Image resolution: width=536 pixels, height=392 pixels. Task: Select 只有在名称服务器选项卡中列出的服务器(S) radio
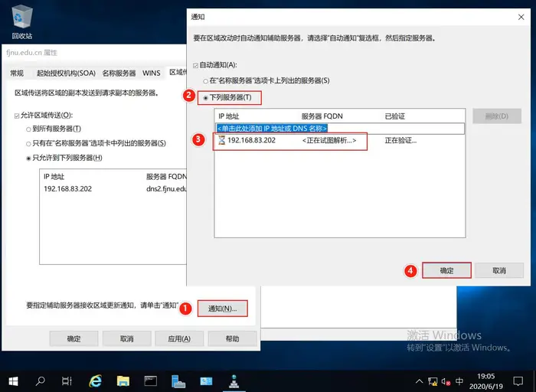[28, 144]
